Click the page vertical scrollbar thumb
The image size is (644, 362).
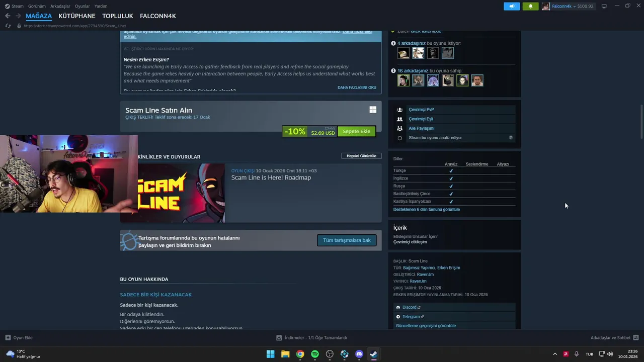pyautogui.click(x=641, y=121)
